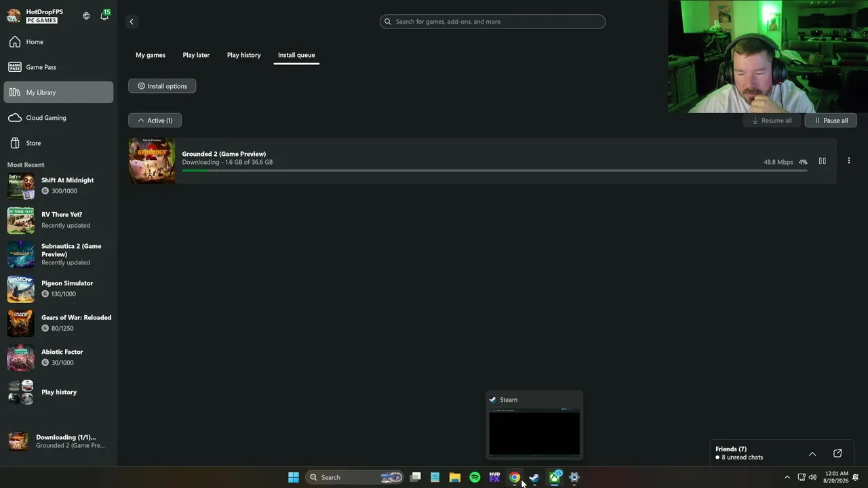Show hidden system tray icons
This screenshot has height=488, width=868.
787,477
